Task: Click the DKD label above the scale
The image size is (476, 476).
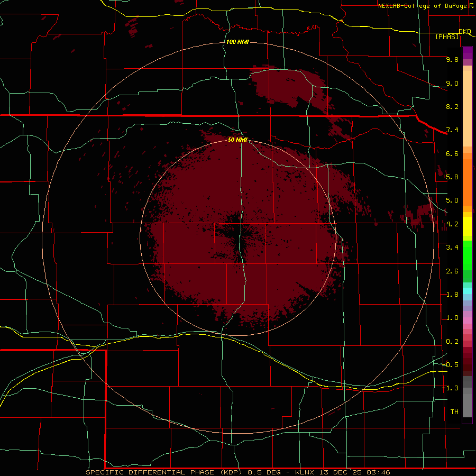Action: coord(465,31)
